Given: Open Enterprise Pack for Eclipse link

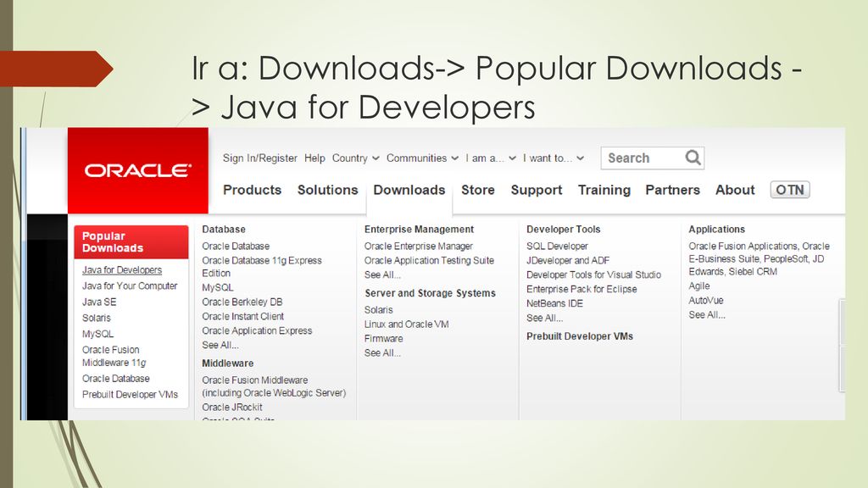Looking at the screenshot, I should [x=581, y=290].
